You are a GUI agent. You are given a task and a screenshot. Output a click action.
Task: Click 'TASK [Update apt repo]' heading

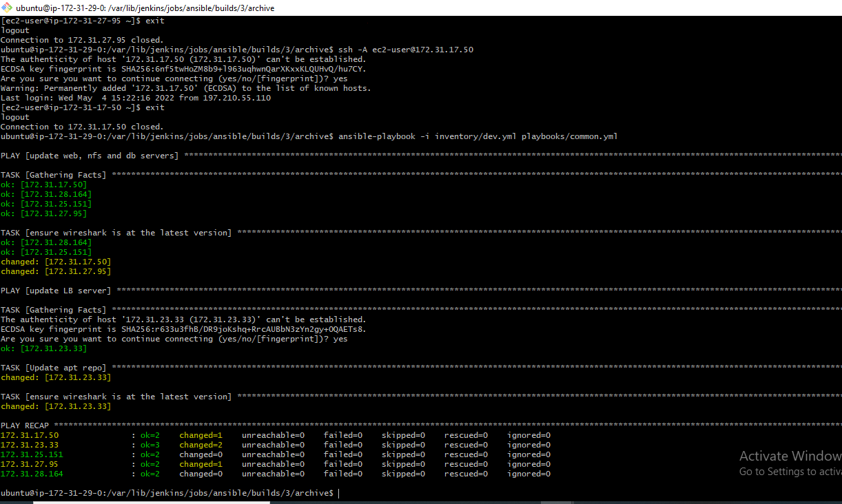pos(54,368)
